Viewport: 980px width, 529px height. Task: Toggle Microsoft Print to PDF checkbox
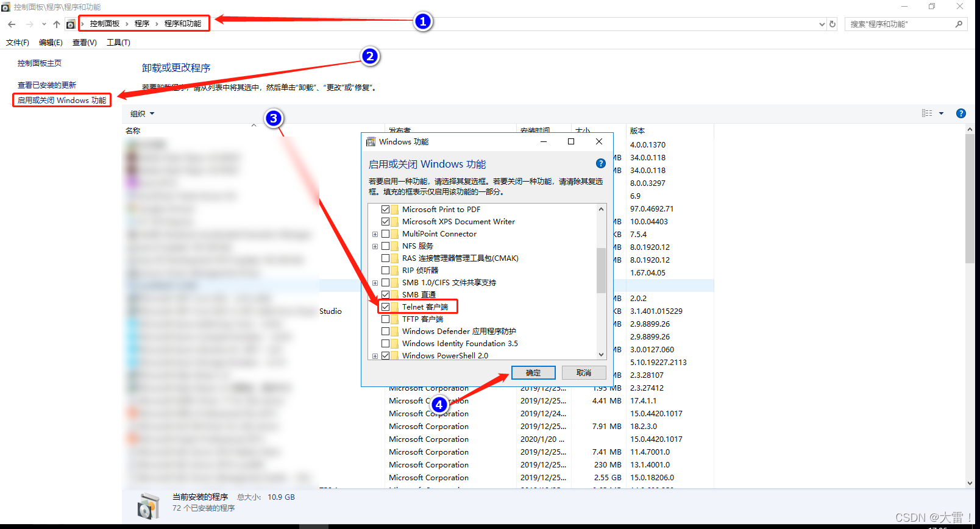point(385,210)
